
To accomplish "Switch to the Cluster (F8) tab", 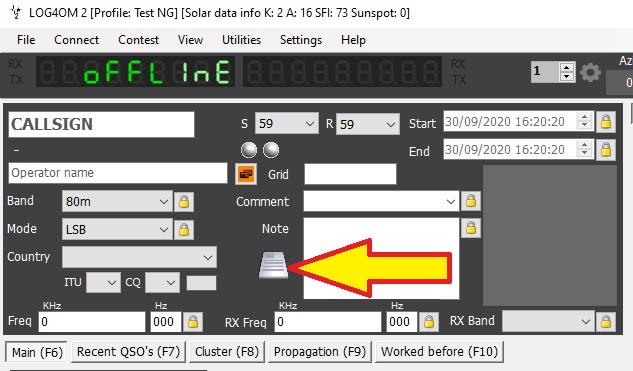I will (x=227, y=352).
